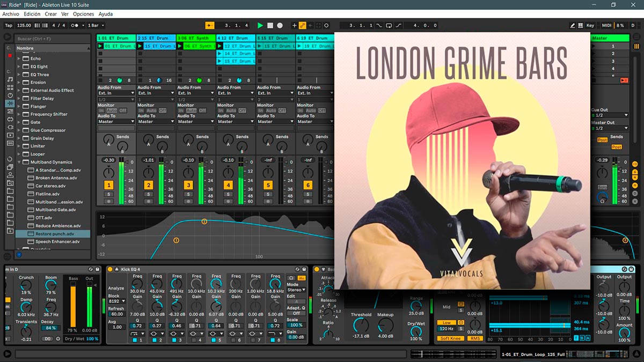The height and width of the screenshot is (362, 644).
Task: Toggle the Kick EQ 4 device activator
Action: coord(110,269)
